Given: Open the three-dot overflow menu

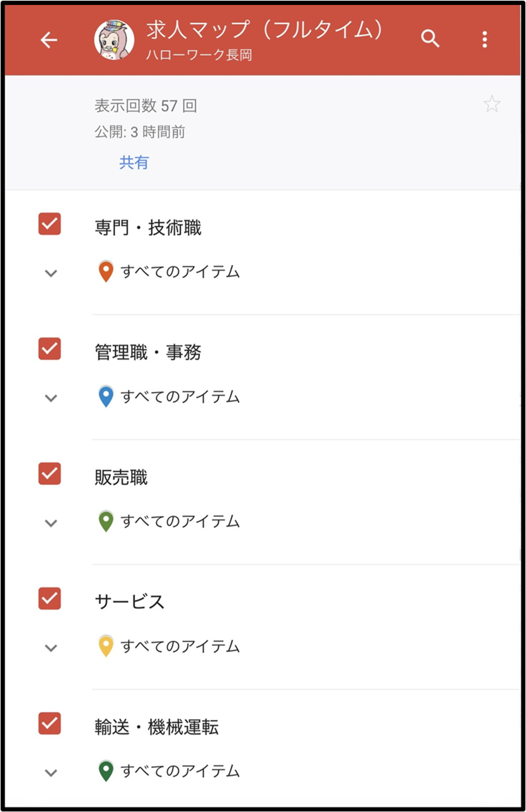Looking at the screenshot, I should tap(485, 39).
